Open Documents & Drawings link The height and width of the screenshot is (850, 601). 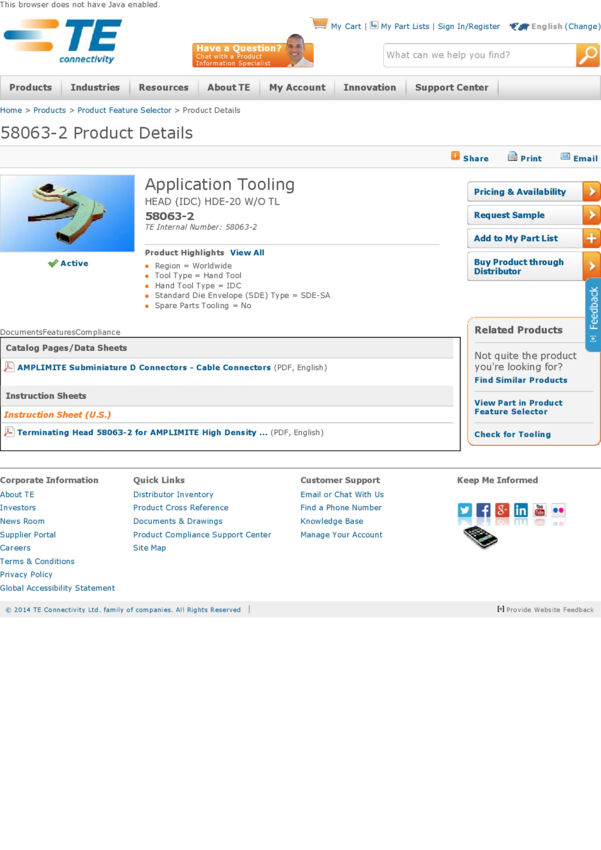click(178, 521)
